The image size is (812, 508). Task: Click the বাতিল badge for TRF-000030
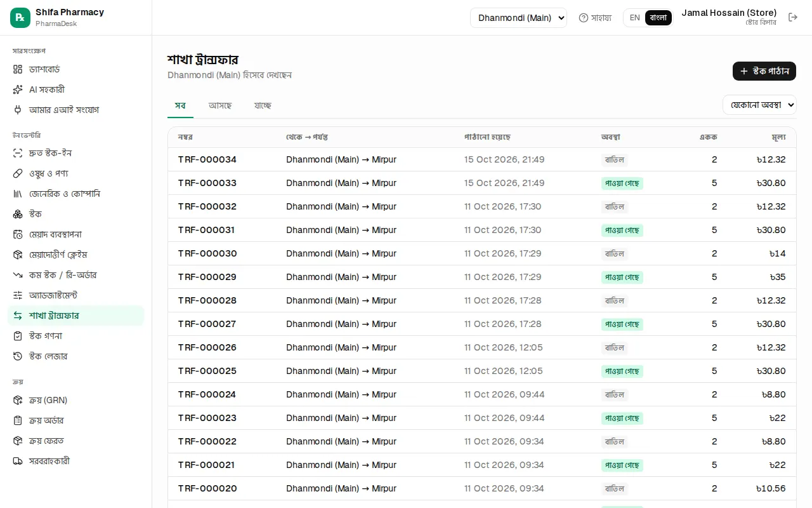click(x=615, y=253)
